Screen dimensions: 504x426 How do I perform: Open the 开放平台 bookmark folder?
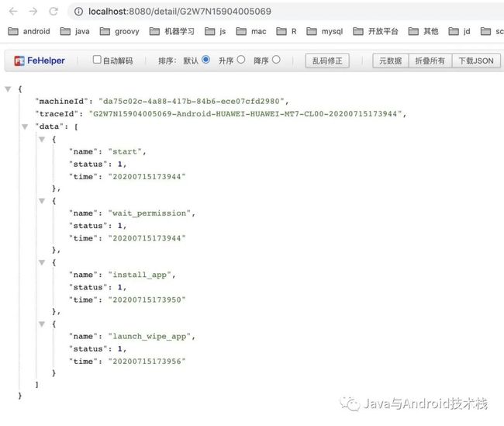pos(375,31)
